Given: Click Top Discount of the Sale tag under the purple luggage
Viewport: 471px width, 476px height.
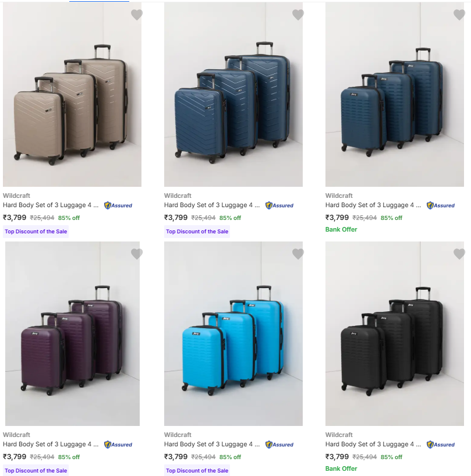Looking at the screenshot, I should pyautogui.click(x=36, y=471).
